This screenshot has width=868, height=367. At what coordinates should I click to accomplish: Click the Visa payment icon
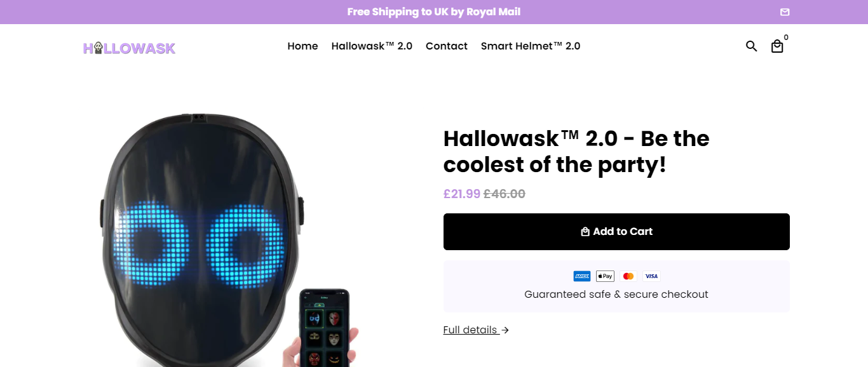point(651,276)
